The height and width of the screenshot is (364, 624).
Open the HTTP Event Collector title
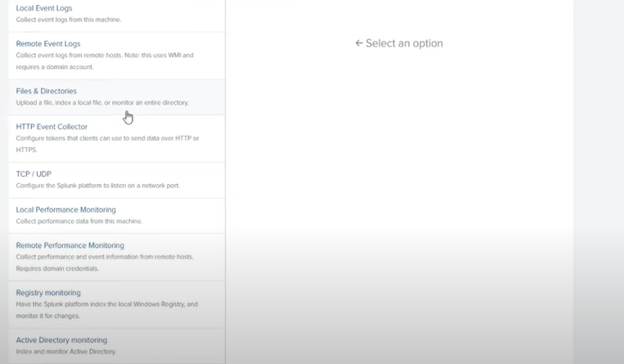click(52, 127)
